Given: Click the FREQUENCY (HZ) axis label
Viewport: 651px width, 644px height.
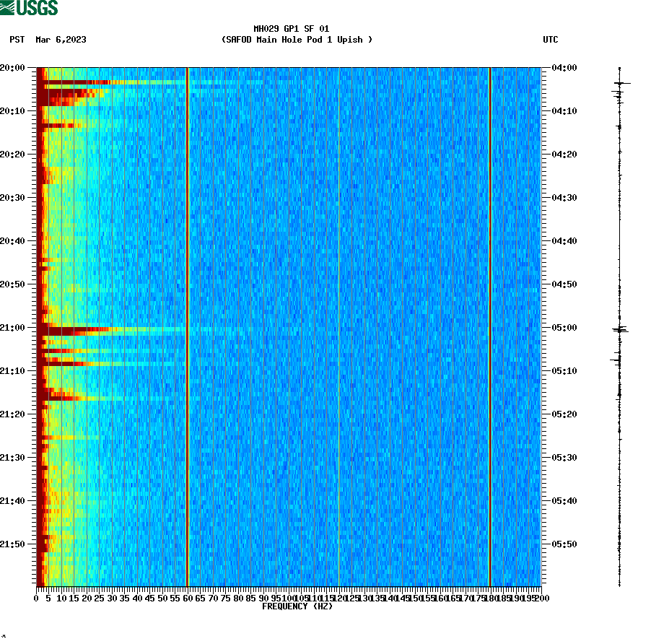Looking at the screenshot, I should 297,607.
